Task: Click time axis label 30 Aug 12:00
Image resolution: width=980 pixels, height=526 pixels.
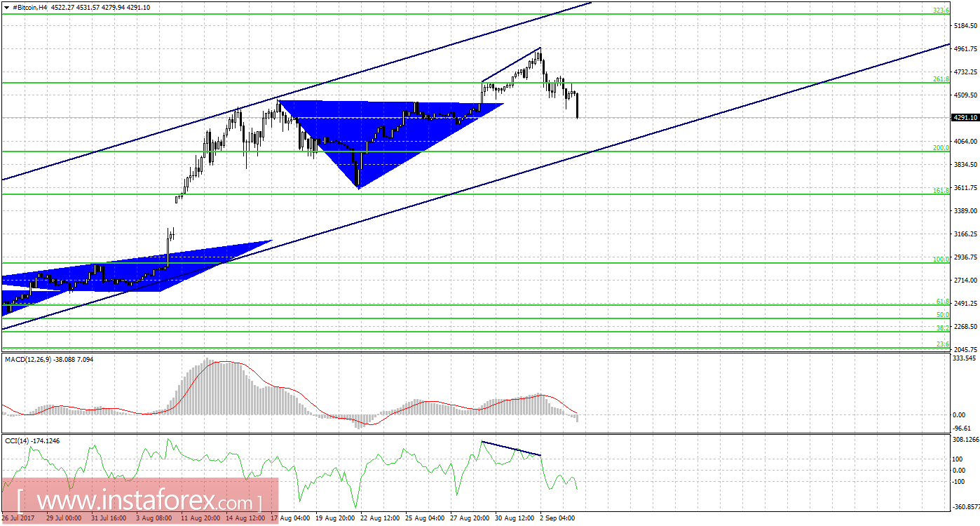Action: [516, 518]
